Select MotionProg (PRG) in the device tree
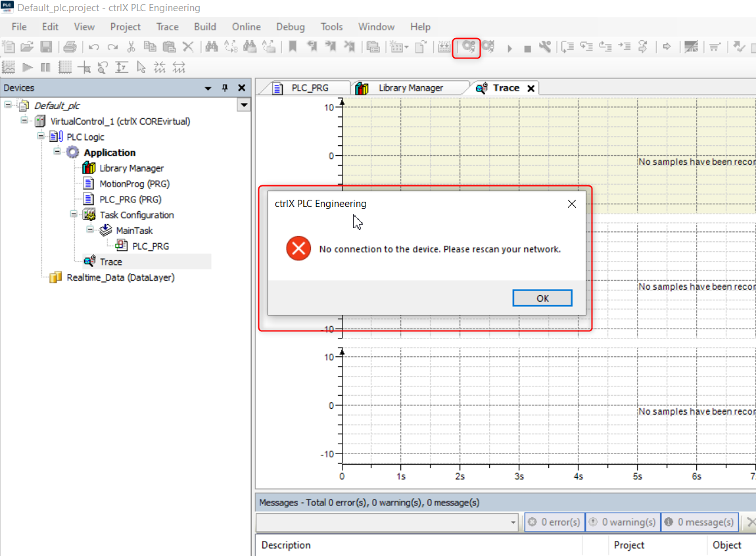This screenshot has height=556, width=756. (134, 184)
